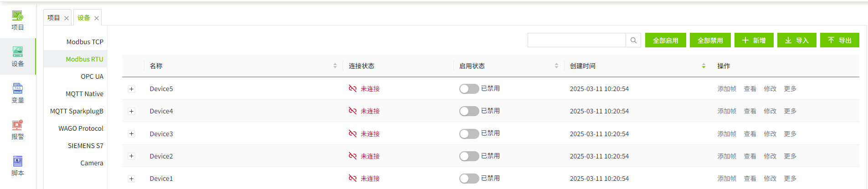Expand the Device4 row
The height and width of the screenshot is (189, 868).
132,111
